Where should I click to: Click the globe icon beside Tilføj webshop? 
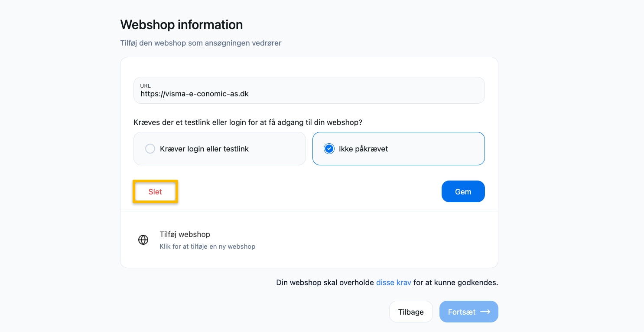click(143, 239)
